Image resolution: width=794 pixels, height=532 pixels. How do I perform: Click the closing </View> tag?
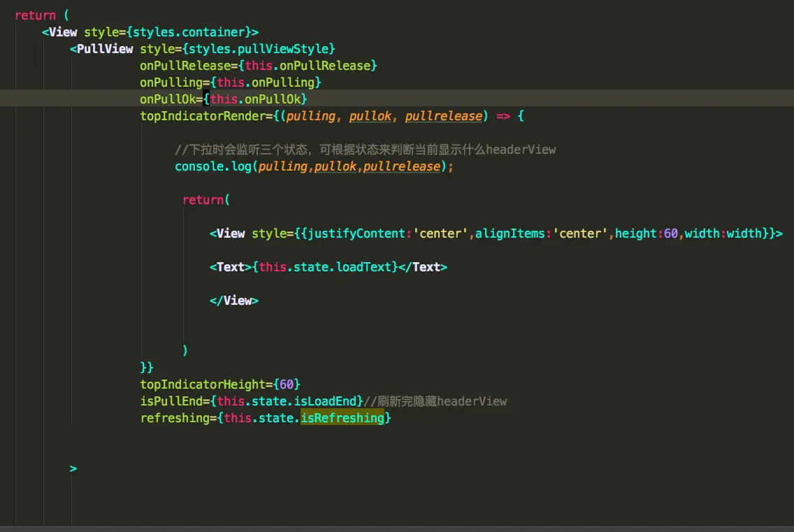234,301
